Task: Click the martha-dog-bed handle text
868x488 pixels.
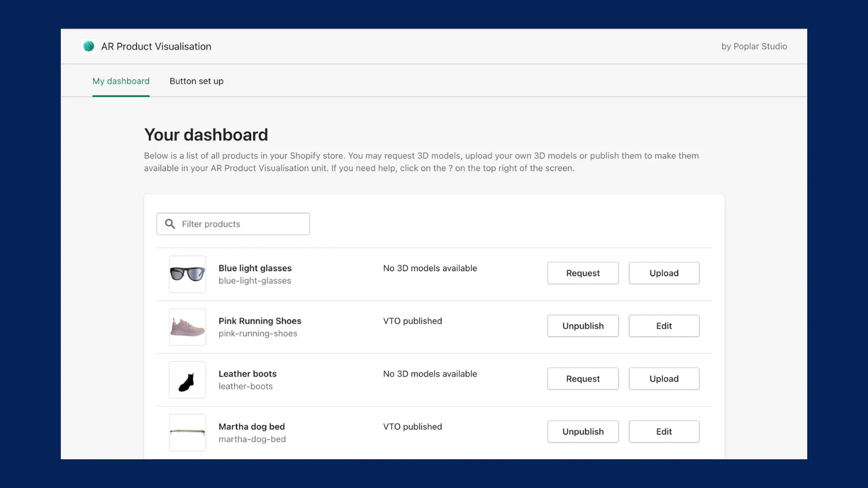Action: [x=252, y=439]
